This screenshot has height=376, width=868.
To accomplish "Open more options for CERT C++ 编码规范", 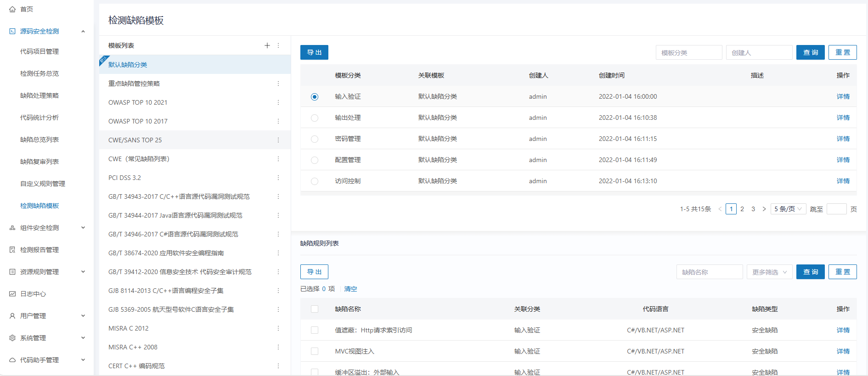I will pos(278,366).
